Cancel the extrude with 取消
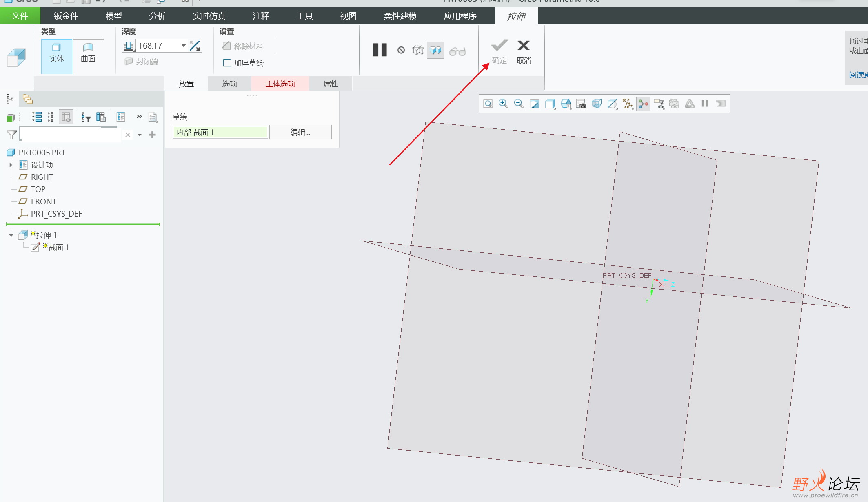The width and height of the screenshot is (868, 502). click(524, 52)
